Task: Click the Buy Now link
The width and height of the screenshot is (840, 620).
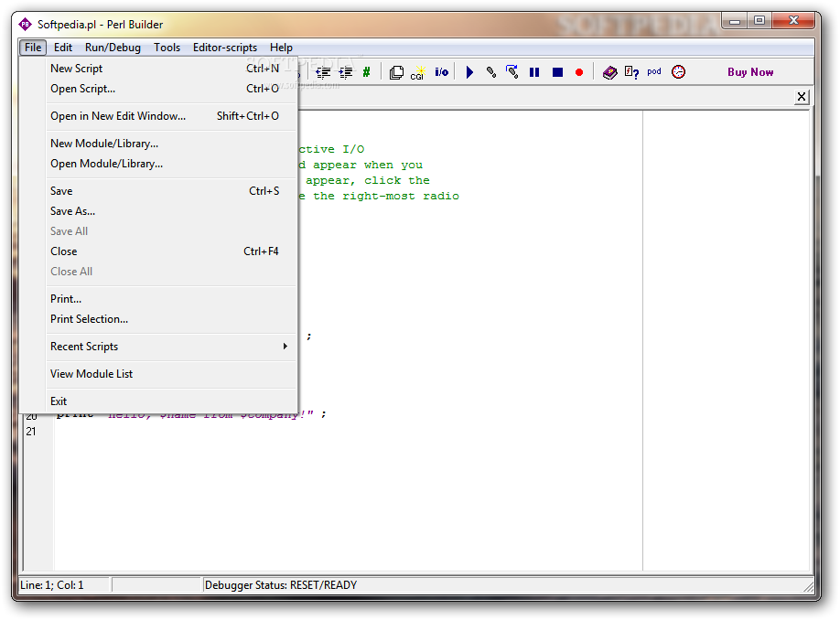Action: coord(750,71)
